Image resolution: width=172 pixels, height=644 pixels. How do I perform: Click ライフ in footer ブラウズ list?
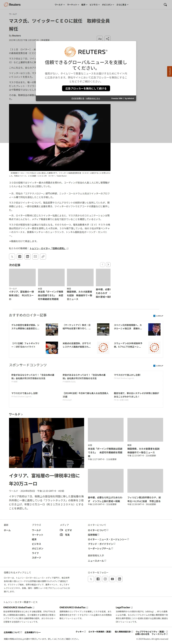click(35, 553)
